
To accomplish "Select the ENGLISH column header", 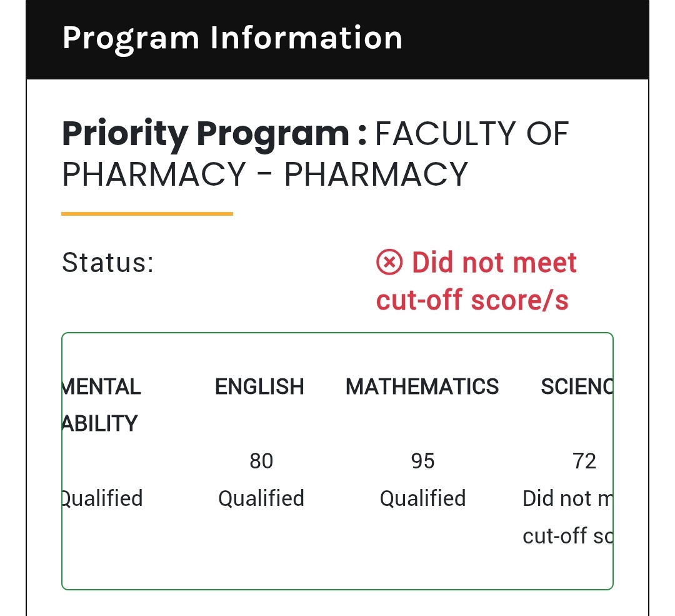I will [x=259, y=386].
